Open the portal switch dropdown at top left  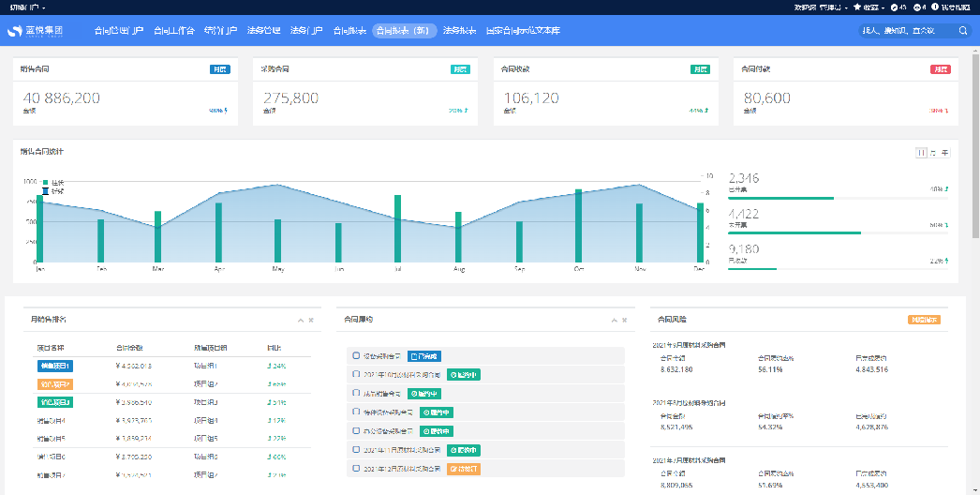(28, 7)
